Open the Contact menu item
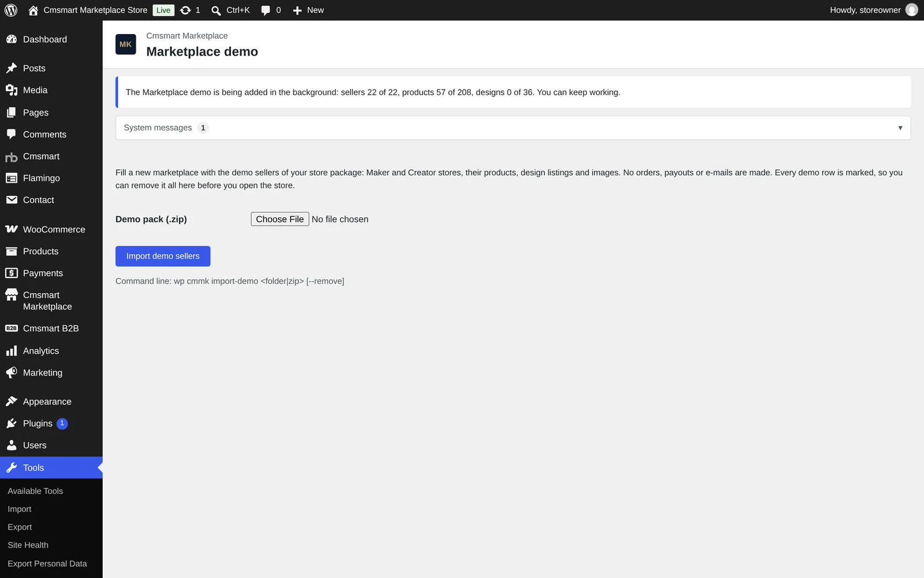The height and width of the screenshot is (578, 924). [51, 200]
